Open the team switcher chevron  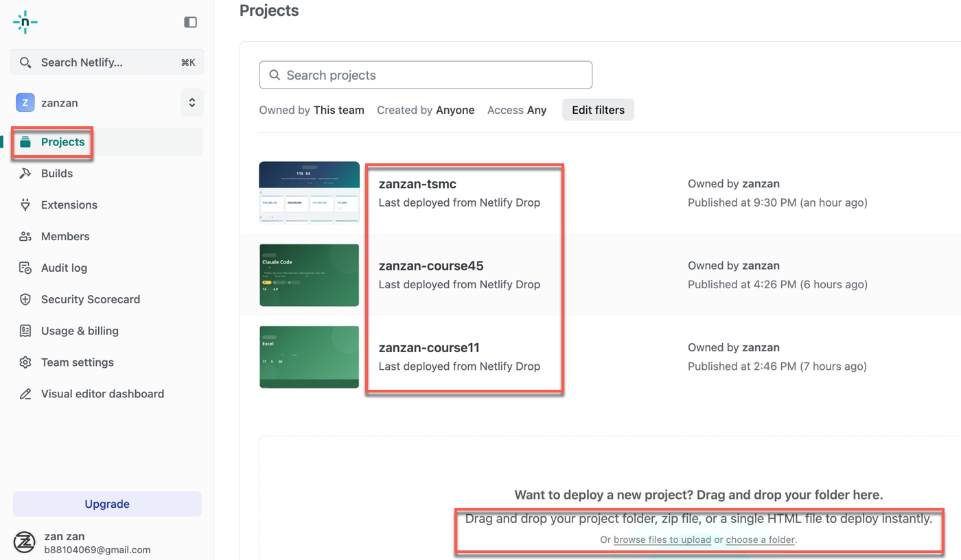(x=192, y=103)
